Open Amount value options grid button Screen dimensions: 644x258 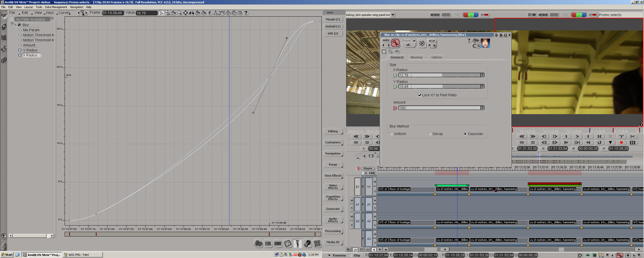point(482,108)
